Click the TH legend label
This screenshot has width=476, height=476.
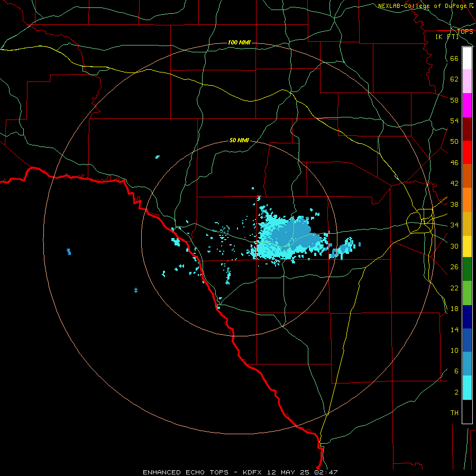(x=454, y=413)
